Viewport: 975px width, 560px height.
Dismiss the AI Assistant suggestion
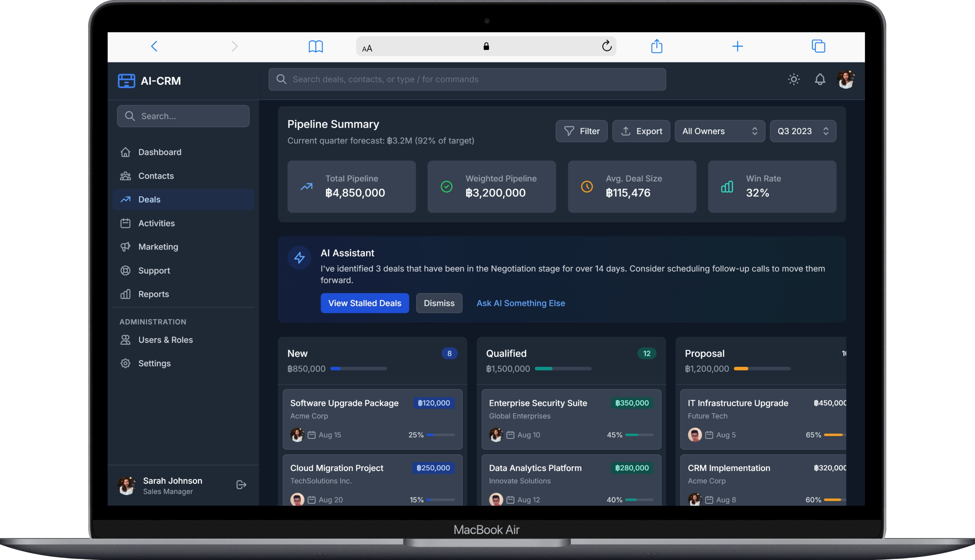(x=439, y=303)
